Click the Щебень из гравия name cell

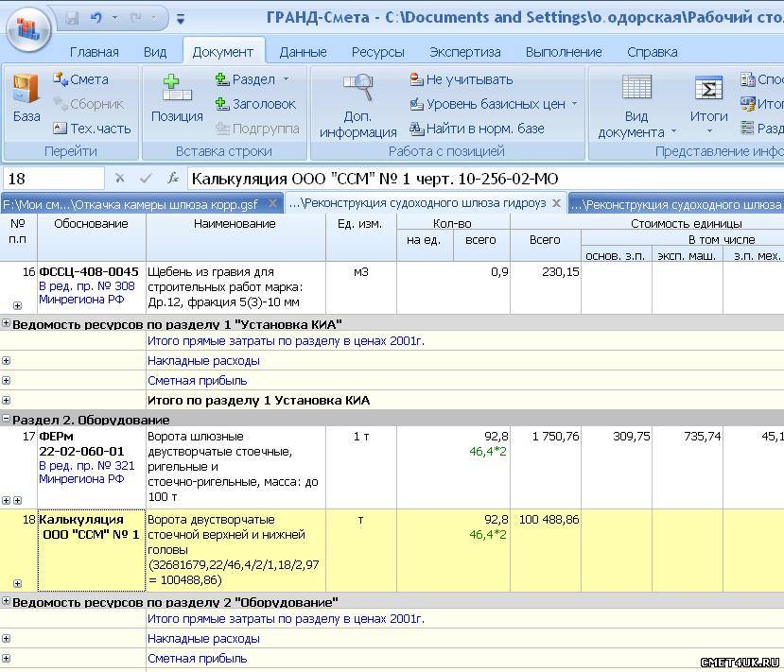[235, 287]
